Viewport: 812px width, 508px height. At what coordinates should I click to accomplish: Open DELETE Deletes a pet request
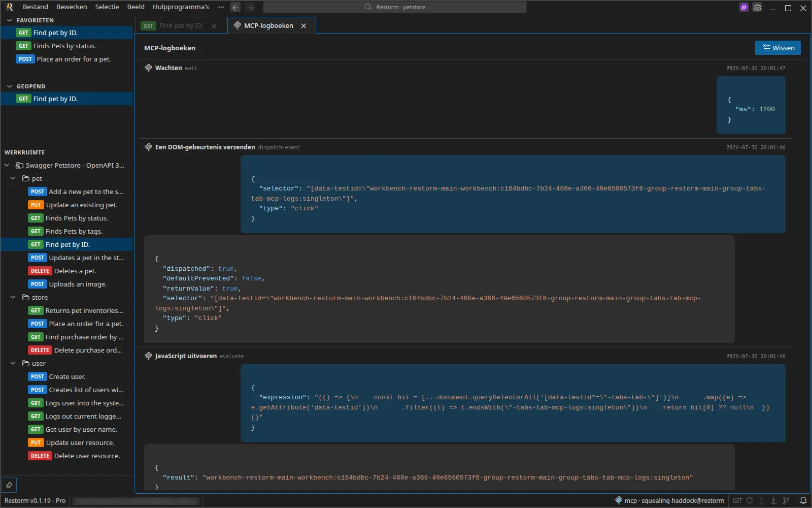pyautogui.click(x=66, y=271)
